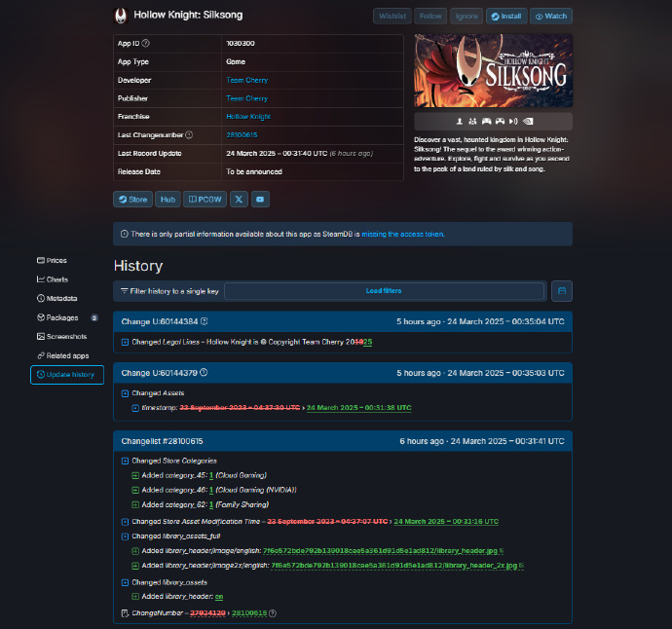
Task: Click info icon beside Change U:60144379
Action: point(204,373)
